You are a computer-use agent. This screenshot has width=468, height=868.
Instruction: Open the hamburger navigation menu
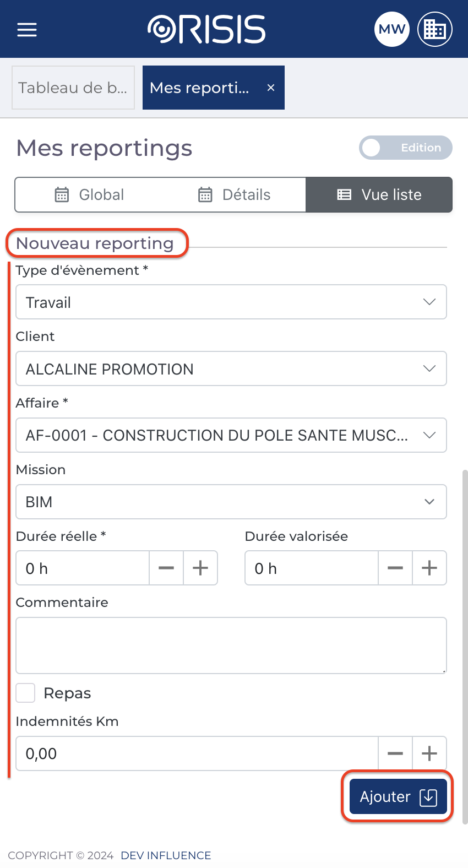pos(27,30)
